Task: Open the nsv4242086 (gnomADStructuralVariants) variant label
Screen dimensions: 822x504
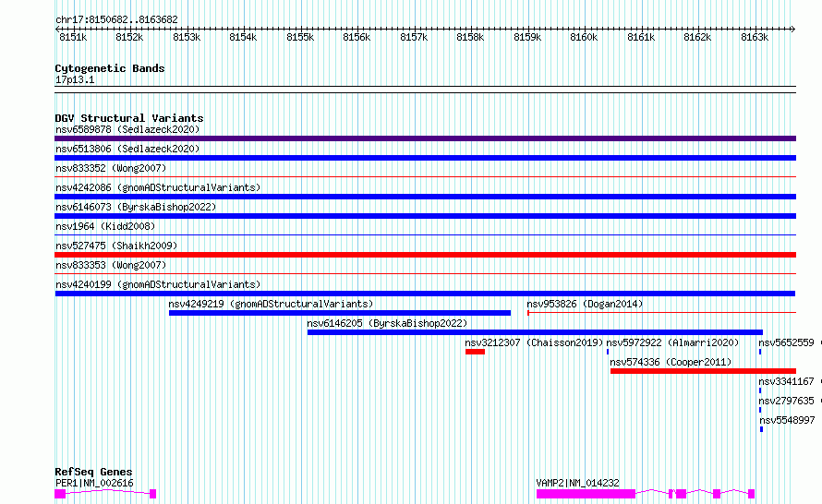Action: pyautogui.click(x=158, y=187)
